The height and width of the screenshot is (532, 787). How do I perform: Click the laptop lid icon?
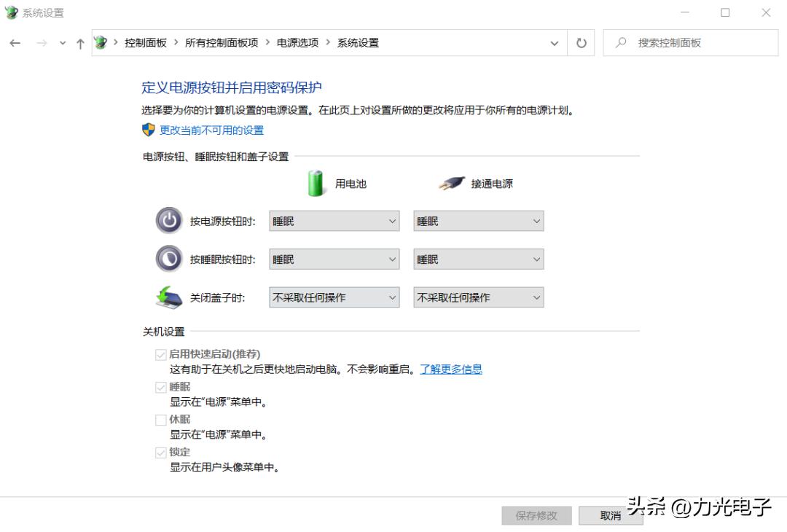(x=168, y=297)
